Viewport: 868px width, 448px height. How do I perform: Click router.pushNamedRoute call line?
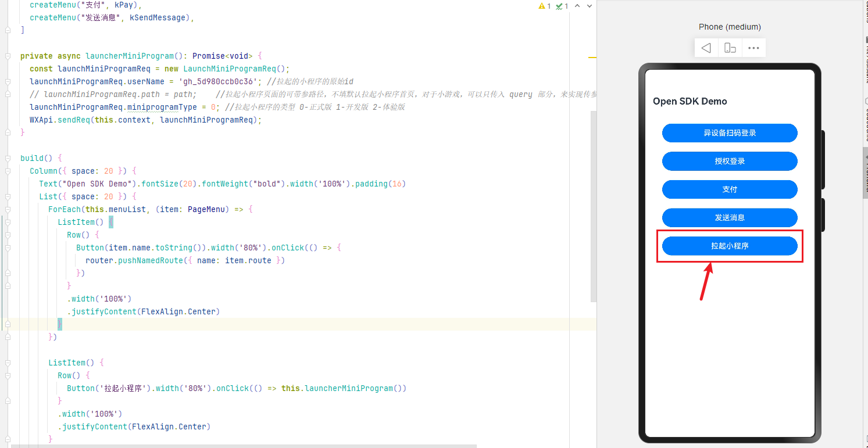[x=185, y=260]
